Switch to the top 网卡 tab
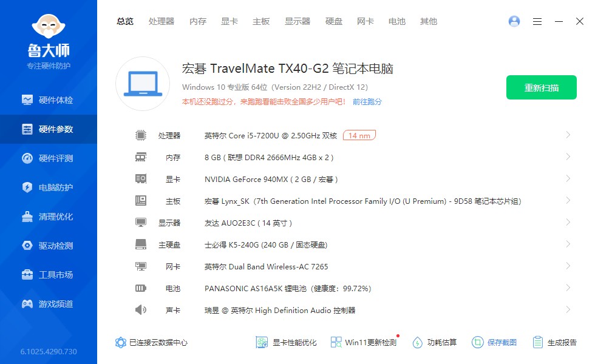 pyautogui.click(x=365, y=22)
